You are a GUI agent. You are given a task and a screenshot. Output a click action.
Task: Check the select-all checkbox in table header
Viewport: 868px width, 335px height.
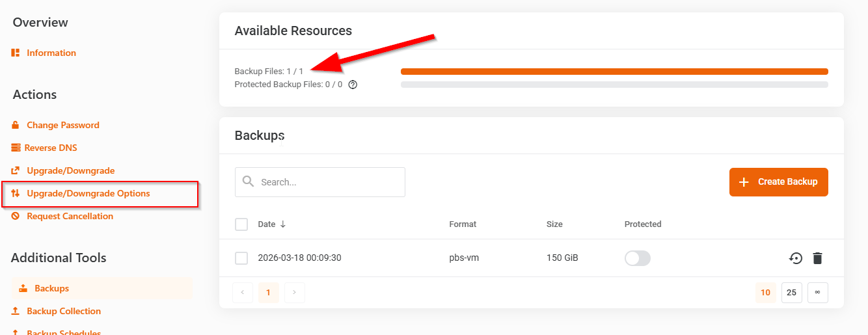(241, 224)
